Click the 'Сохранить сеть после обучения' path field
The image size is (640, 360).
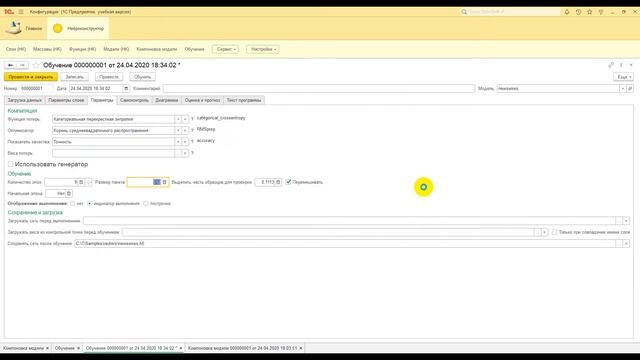[x=345, y=244]
